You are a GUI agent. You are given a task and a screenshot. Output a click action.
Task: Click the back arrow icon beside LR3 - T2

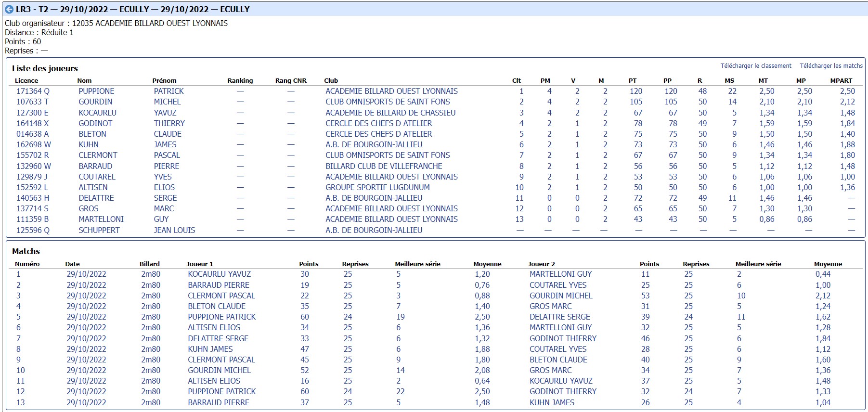pos(9,9)
